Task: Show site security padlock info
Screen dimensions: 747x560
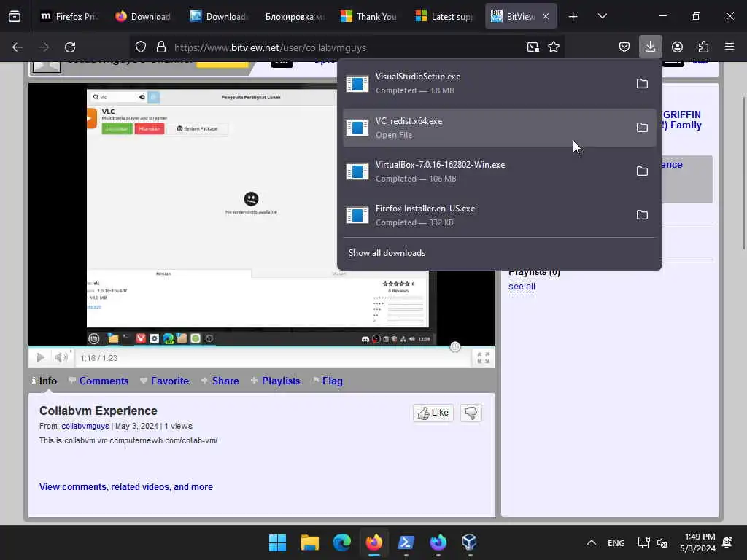Action: [x=161, y=47]
